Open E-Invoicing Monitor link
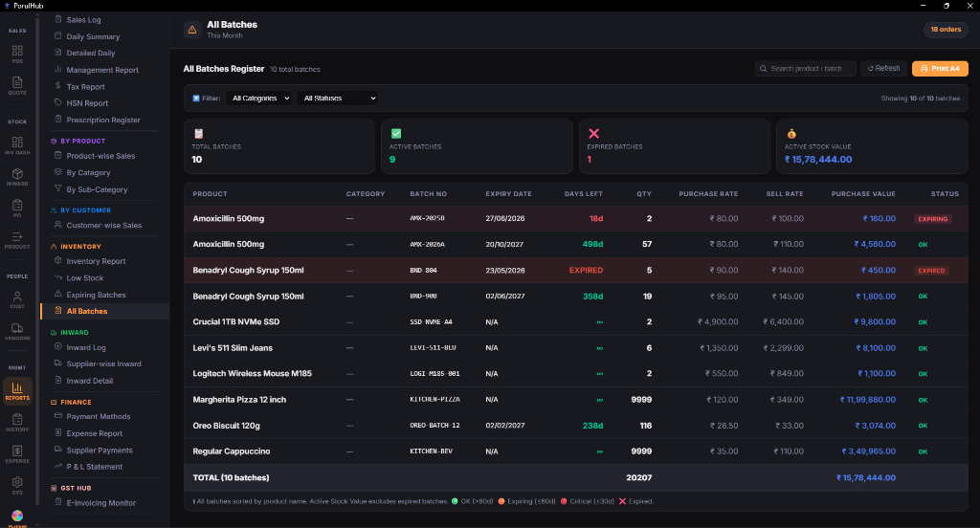The width and height of the screenshot is (980, 528). (x=101, y=503)
